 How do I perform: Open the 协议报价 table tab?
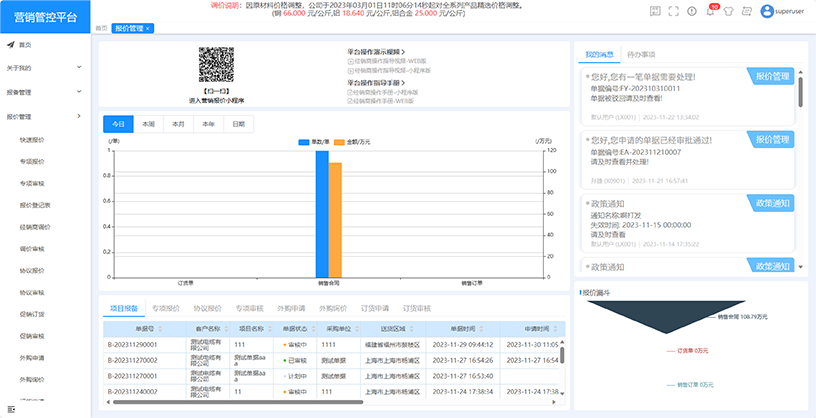[207, 308]
